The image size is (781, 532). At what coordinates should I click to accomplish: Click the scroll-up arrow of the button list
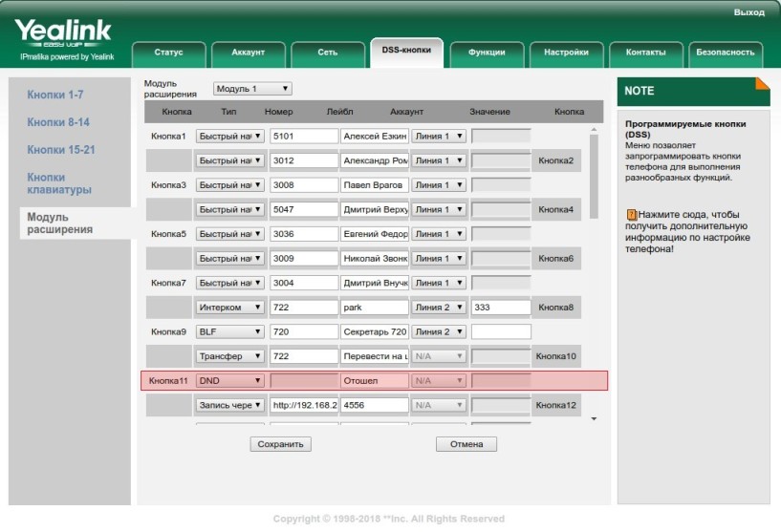click(594, 130)
